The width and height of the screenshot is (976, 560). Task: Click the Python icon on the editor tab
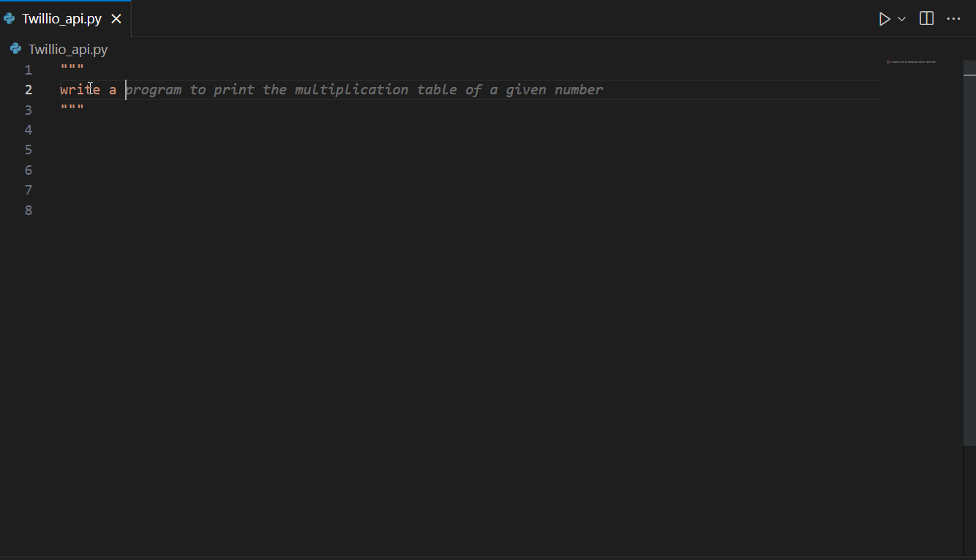9,18
